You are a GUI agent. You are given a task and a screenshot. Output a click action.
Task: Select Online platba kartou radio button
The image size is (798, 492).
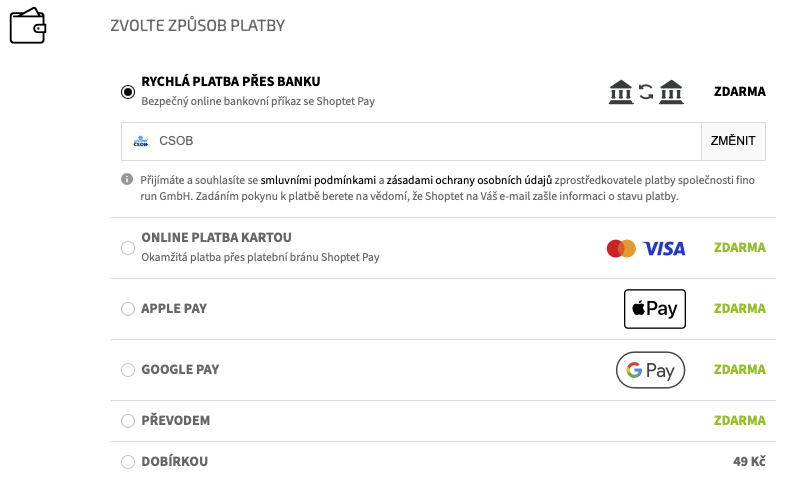pos(128,248)
